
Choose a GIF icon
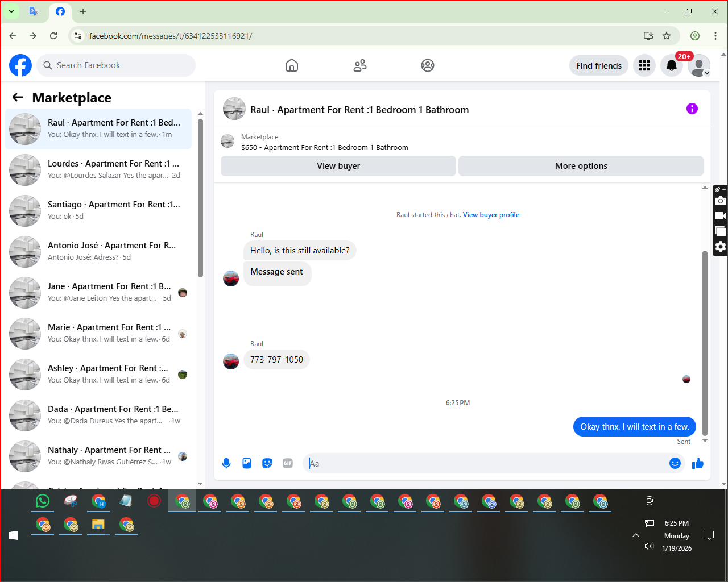288,463
